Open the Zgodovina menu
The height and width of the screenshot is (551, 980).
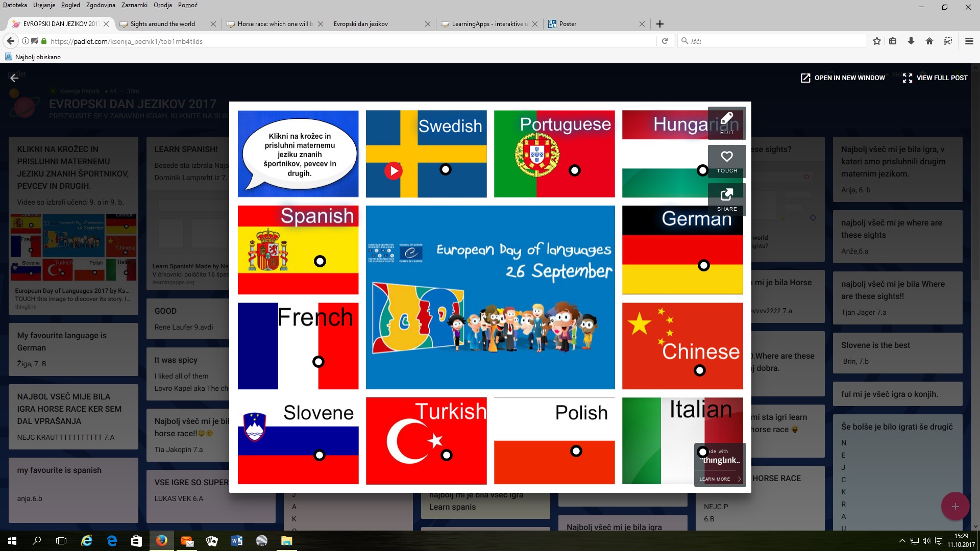click(101, 5)
